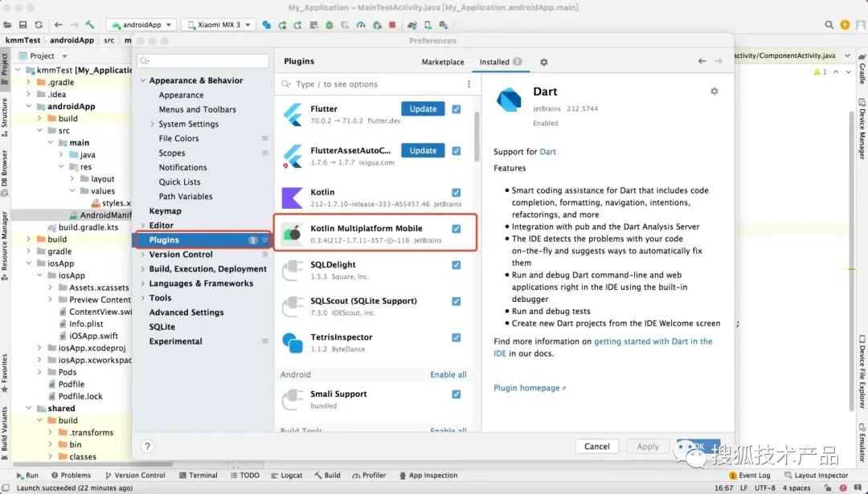Select the TetrisInspector plugin icon
Screen dimensions: 868x494
click(293, 342)
